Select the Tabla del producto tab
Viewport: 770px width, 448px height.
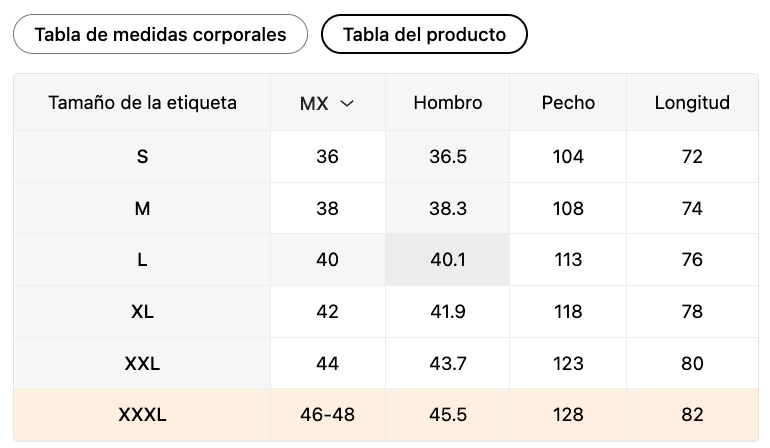424,34
